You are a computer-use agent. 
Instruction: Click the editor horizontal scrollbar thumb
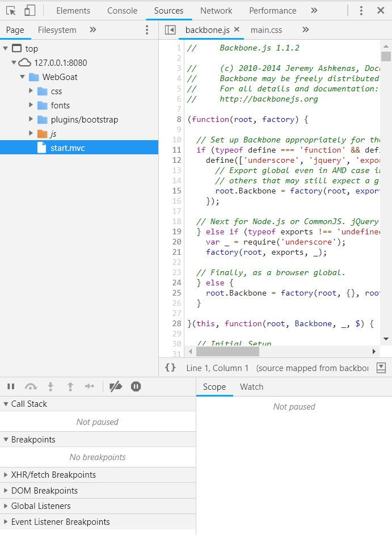pos(227,351)
